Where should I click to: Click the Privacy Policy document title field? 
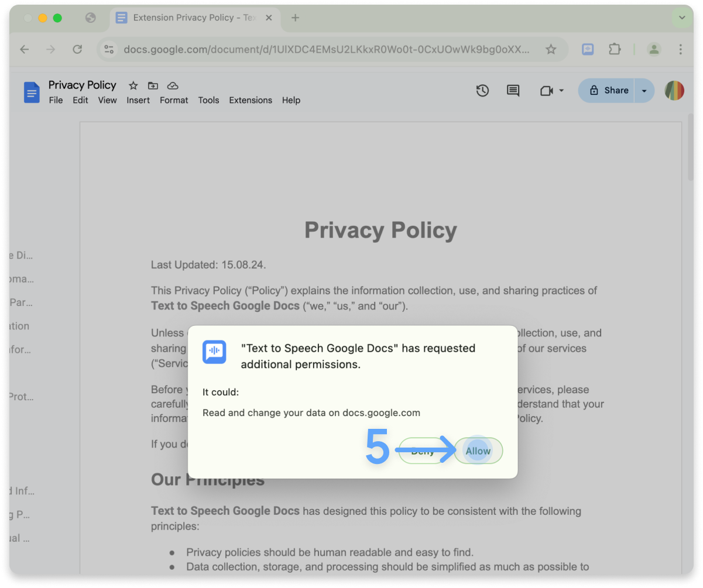[x=83, y=85]
